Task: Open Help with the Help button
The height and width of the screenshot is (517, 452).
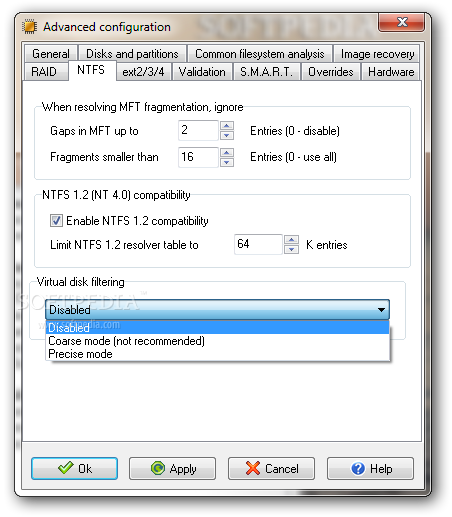Action: click(370, 468)
